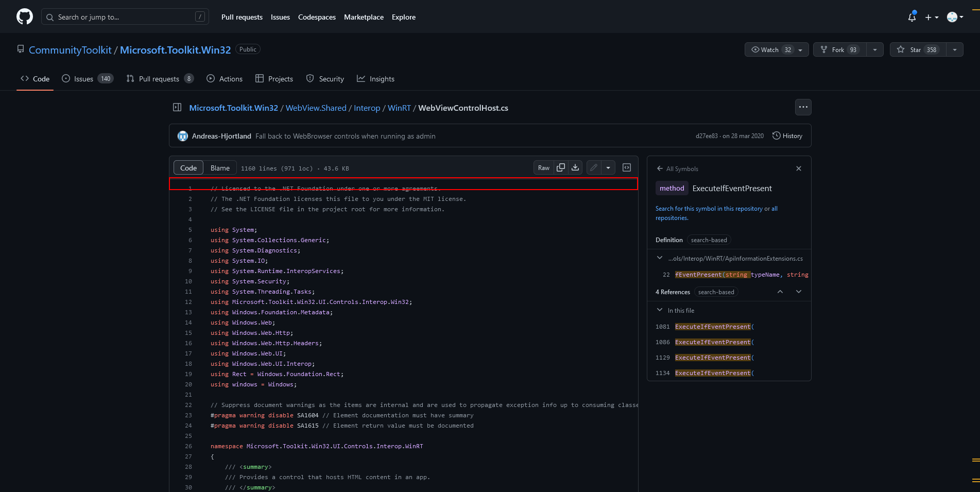980x492 pixels.
Task: Download the raw WebViewControlHost.cs file
Action: tap(575, 167)
